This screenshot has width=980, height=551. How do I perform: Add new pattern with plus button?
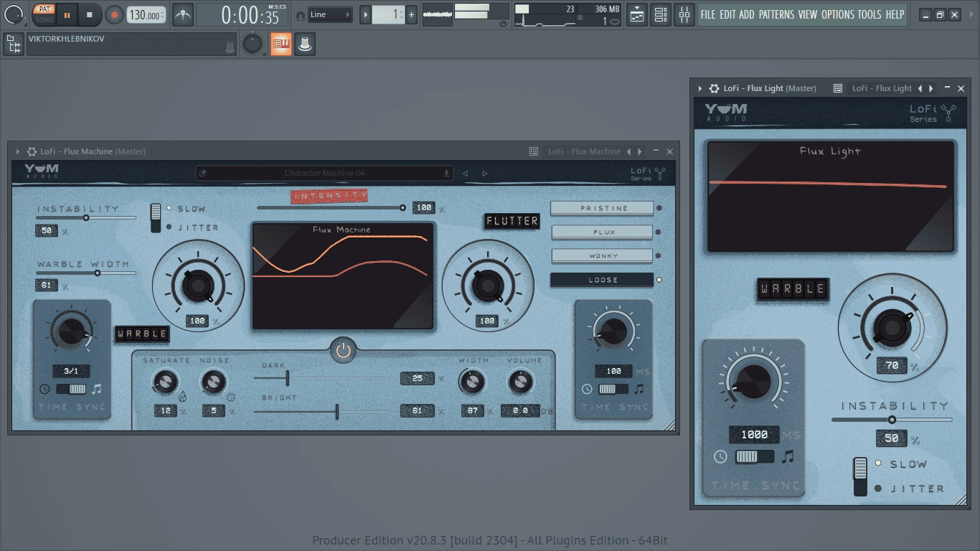pos(411,14)
